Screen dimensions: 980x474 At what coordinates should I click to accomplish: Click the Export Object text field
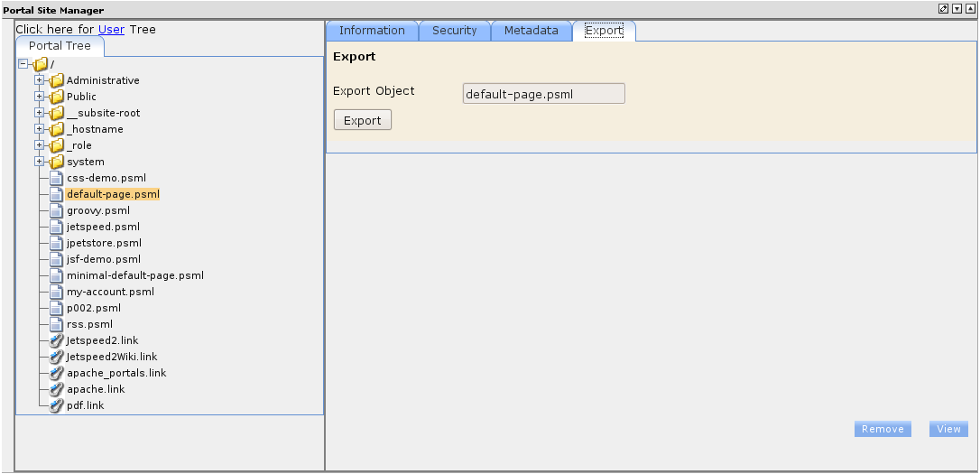(x=542, y=94)
